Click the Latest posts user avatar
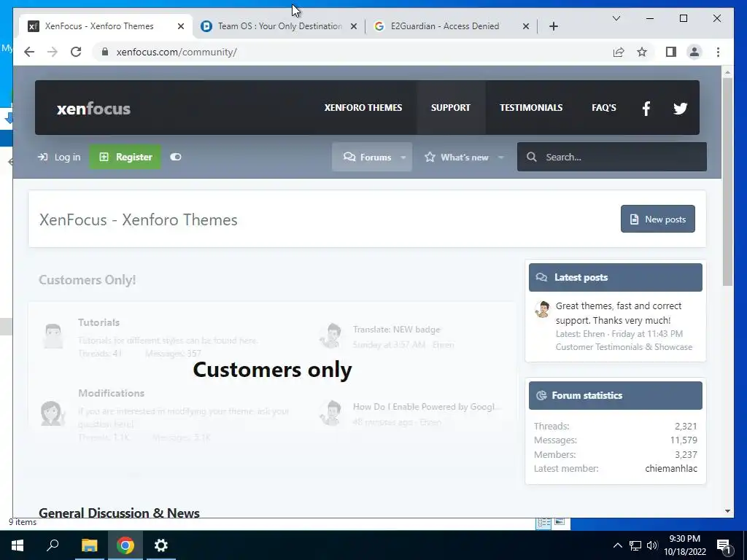747x560 pixels. click(542, 309)
